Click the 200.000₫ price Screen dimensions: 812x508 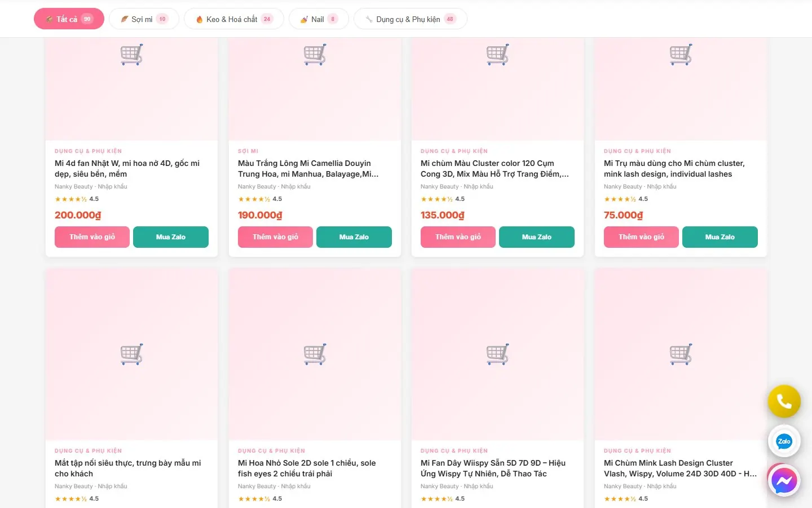pos(78,215)
